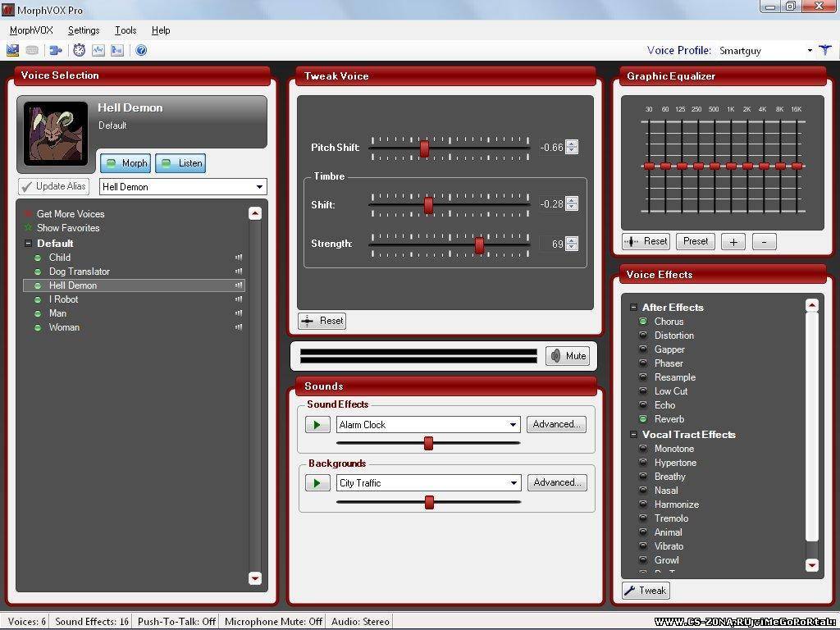Play the Alarm Clock sound effect
The width and height of the screenshot is (840, 630).
click(317, 425)
